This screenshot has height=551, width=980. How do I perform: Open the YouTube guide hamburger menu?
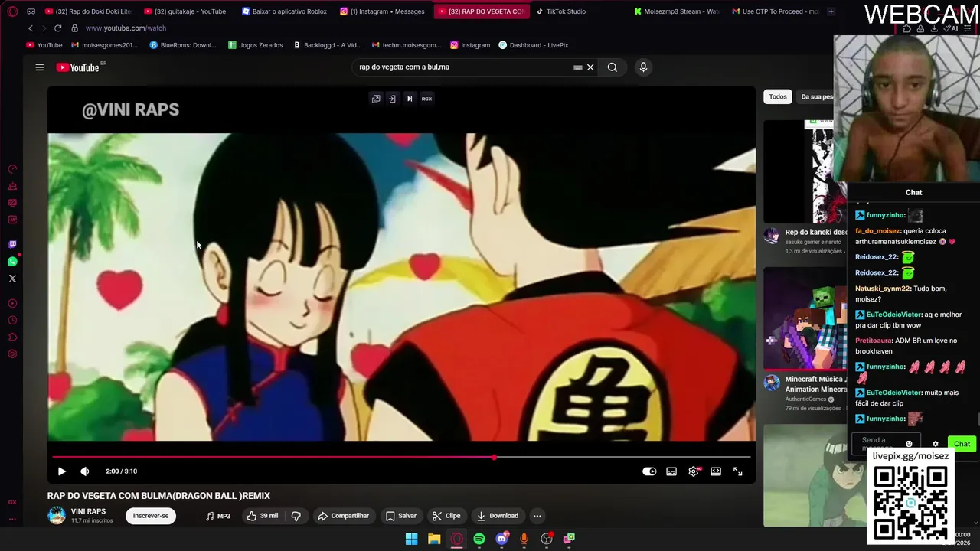[x=40, y=67]
